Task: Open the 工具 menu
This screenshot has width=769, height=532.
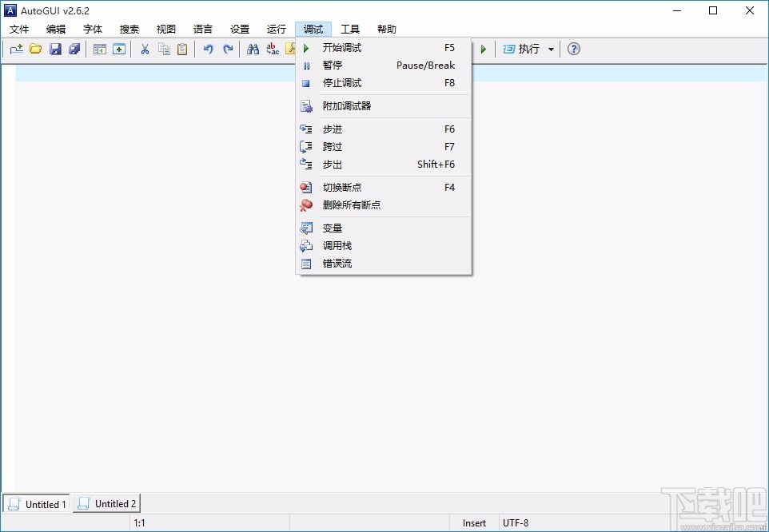Action: coord(350,29)
